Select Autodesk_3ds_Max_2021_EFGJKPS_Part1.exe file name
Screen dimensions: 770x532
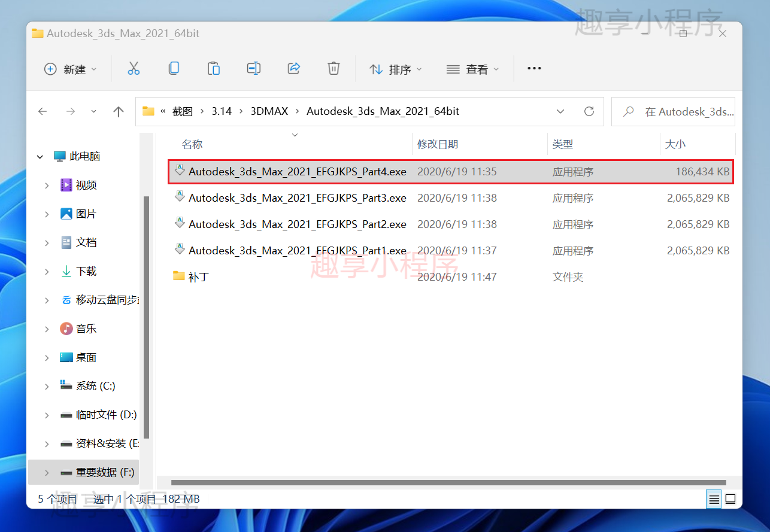pos(297,251)
